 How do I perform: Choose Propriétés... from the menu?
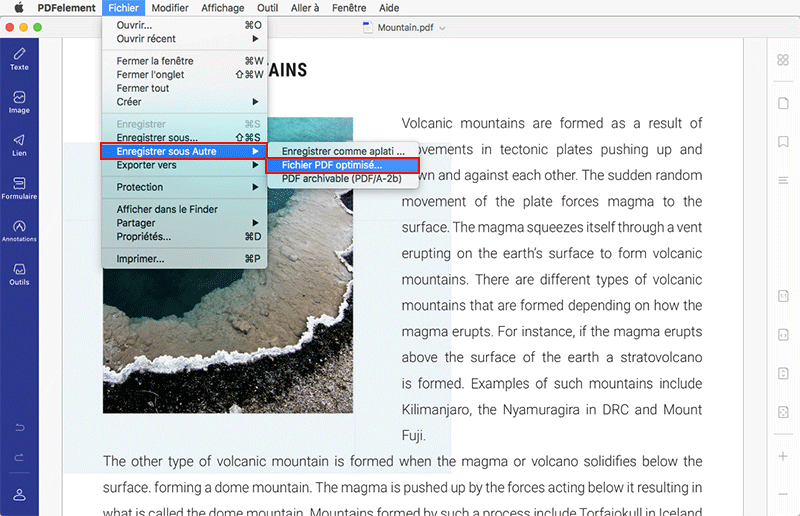click(x=184, y=236)
